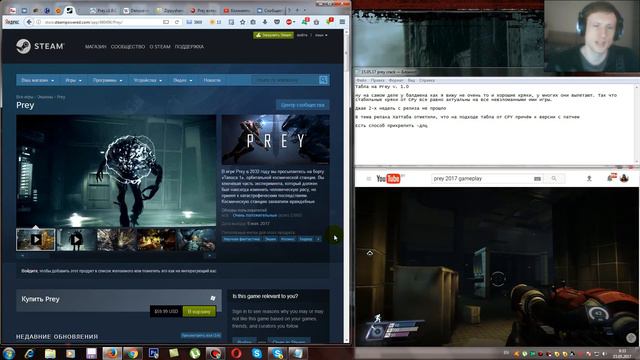This screenshot has height=360, width=640.
Task: Click the YouTube account avatar
Action: [624, 178]
